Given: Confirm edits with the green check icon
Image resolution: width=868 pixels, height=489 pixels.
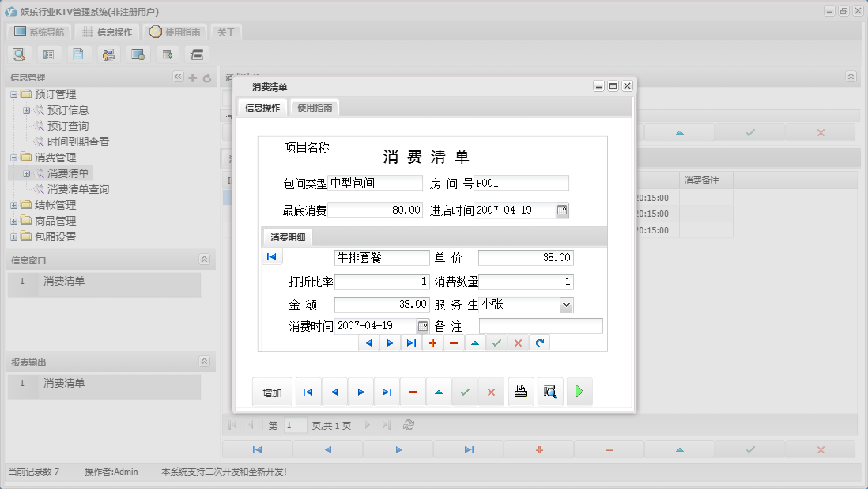Looking at the screenshot, I should [496, 343].
